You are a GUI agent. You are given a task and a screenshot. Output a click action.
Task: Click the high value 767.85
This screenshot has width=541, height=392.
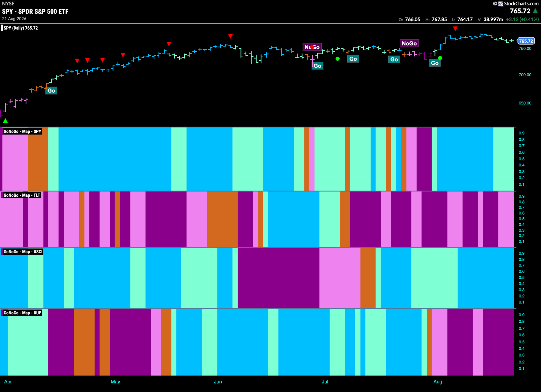tap(439, 19)
